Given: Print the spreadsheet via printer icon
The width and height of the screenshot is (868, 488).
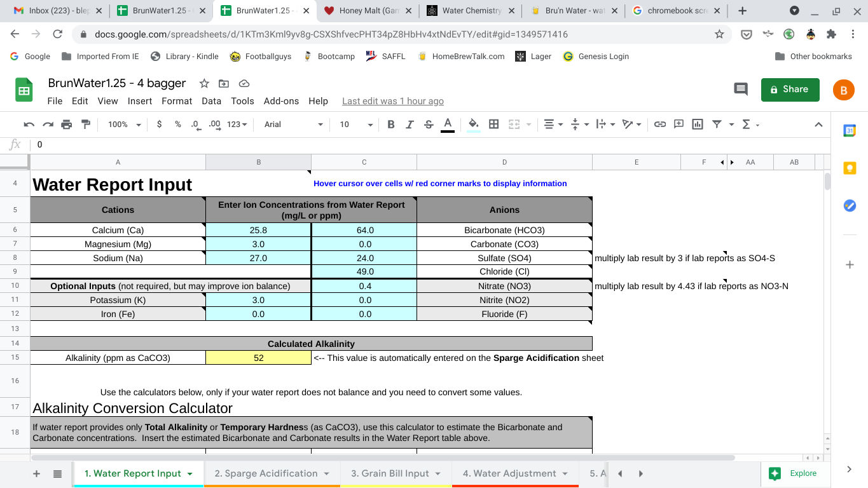Looking at the screenshot, I should (67, 125).
